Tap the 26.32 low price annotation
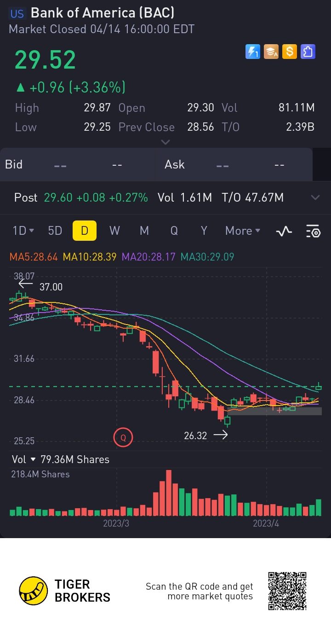The width and height of the screenshot is (331, 644). coord(195,435)
